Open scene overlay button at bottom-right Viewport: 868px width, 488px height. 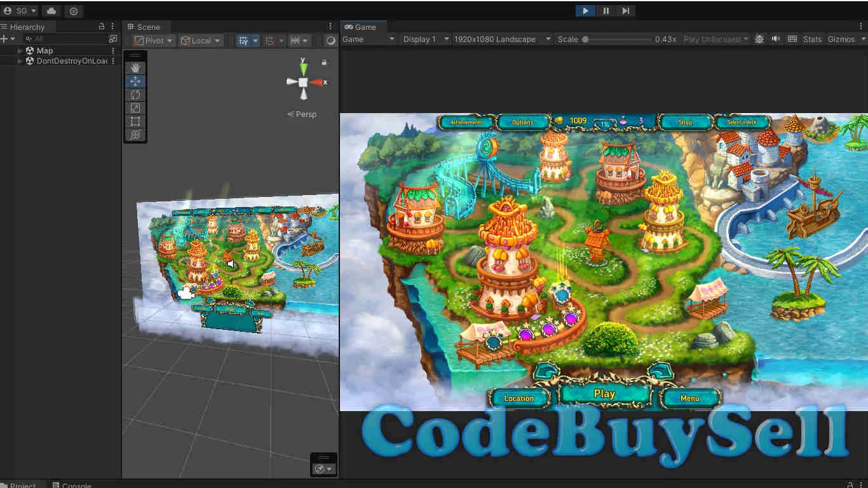tap(323, 469)
